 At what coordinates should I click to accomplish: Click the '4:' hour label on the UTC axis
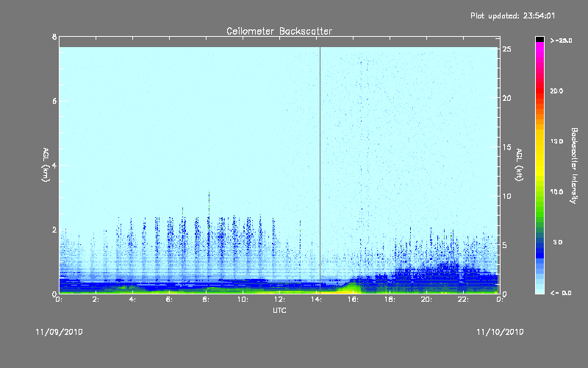coord(133,300)
